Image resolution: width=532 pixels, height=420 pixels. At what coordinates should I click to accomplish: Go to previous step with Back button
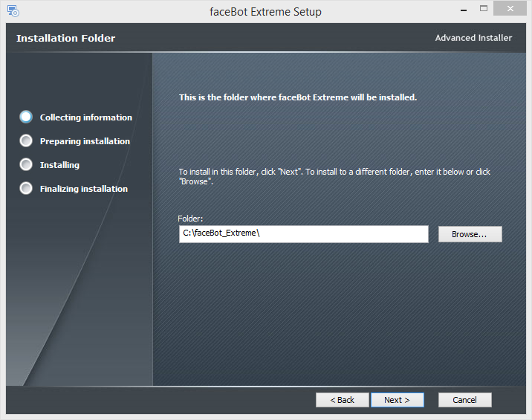(x=342, y=400)
